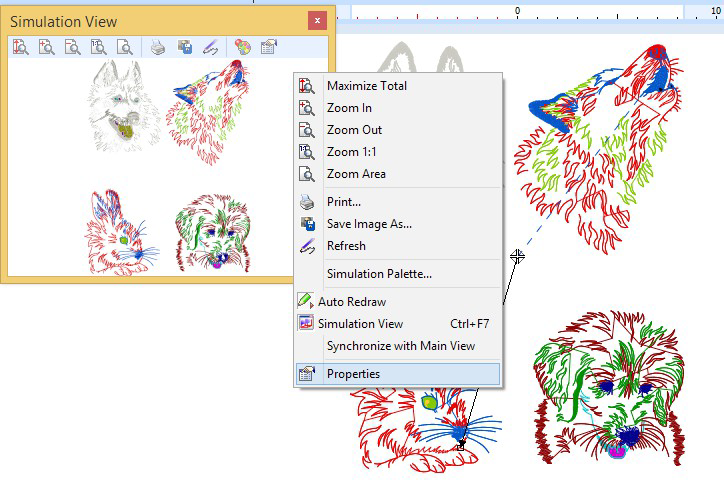The height and width of the screenshot is (480, 724).
Task: Choose Properties from the context menu
Action: pyautogui.click(x=353, y=374)
